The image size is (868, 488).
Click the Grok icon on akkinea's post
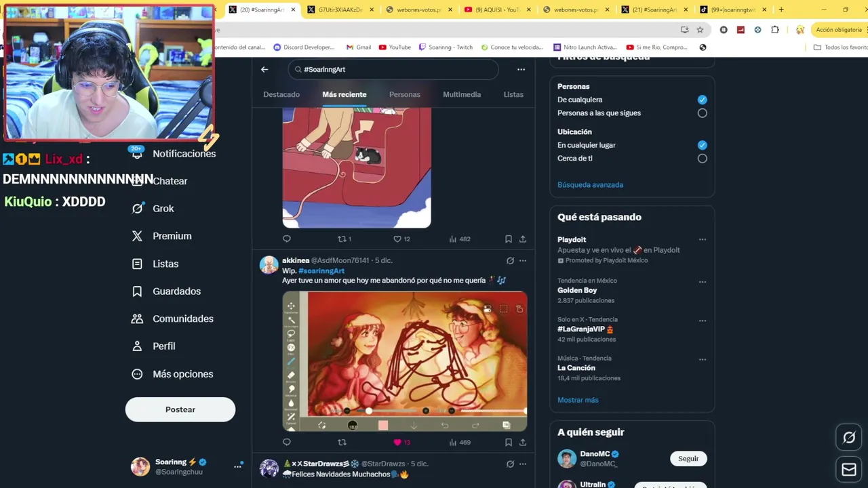click(510, 260)
